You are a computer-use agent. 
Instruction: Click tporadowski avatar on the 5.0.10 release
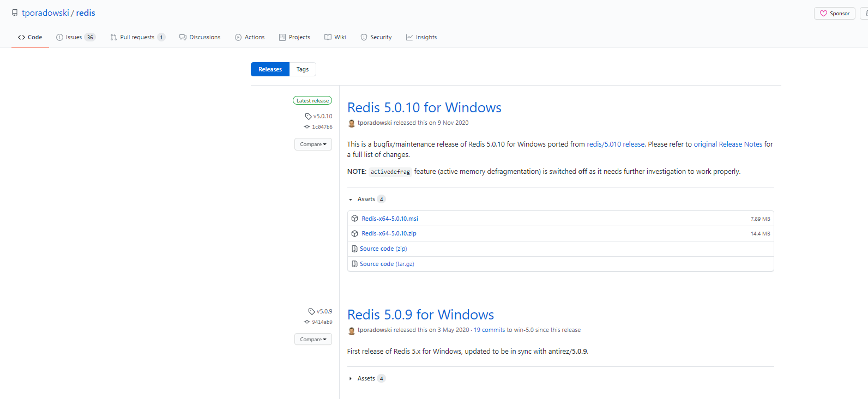352,123
